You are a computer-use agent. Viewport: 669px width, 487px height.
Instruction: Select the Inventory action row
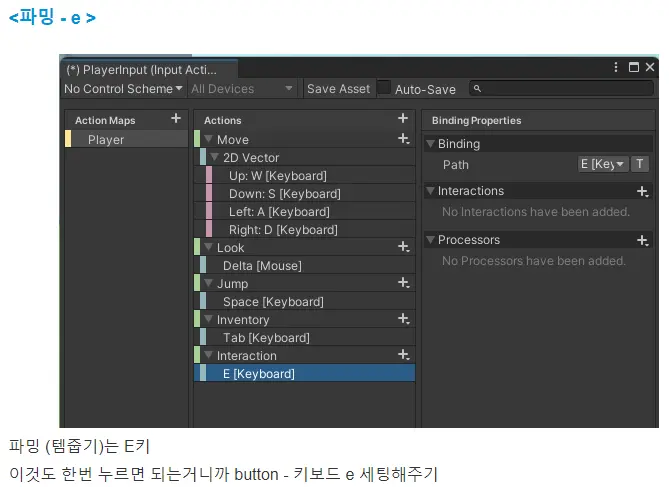(305, 319)
